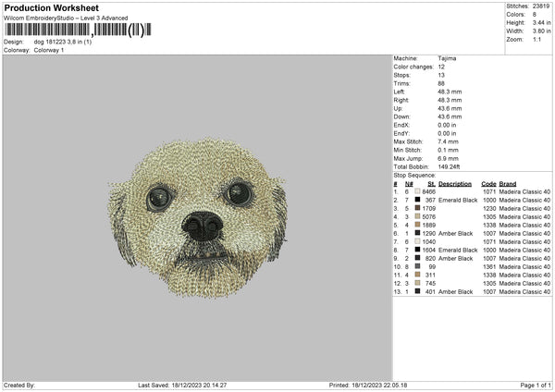Viewport: 555px width, 392px height.
Task: Click the Stop Sequence section label
Action: click(x=413, y=174)
